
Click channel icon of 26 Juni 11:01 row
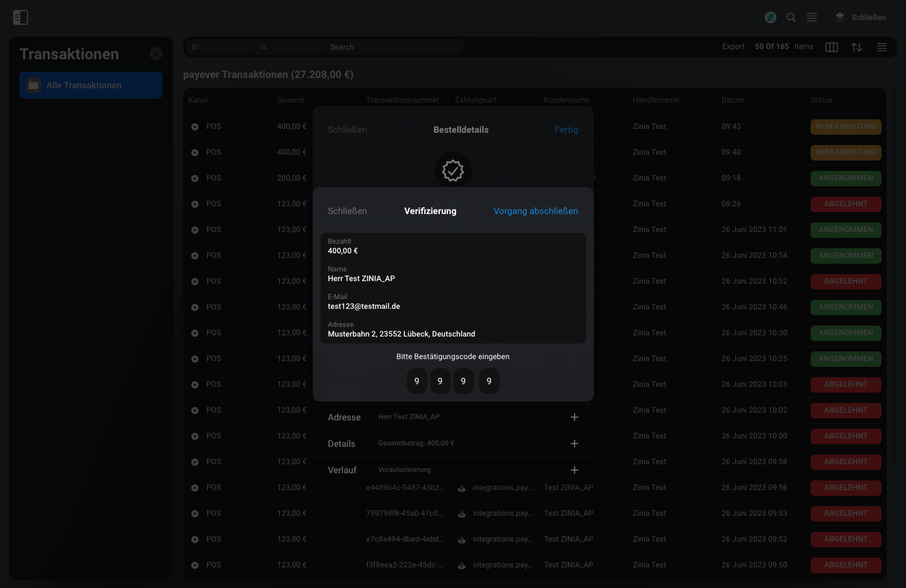pyautogui.click(x=195, y=230)
